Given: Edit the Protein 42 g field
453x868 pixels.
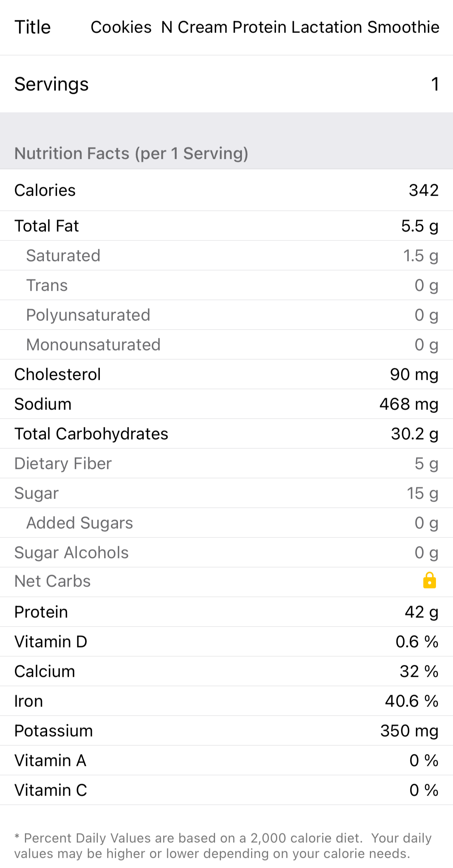Looking at the screenshot, I should coord(421,612).
